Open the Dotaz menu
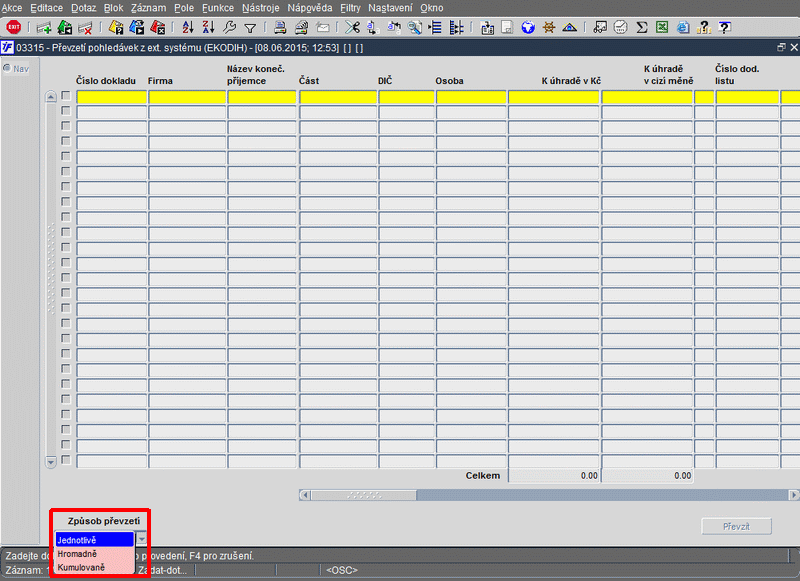 click(84, 8)
